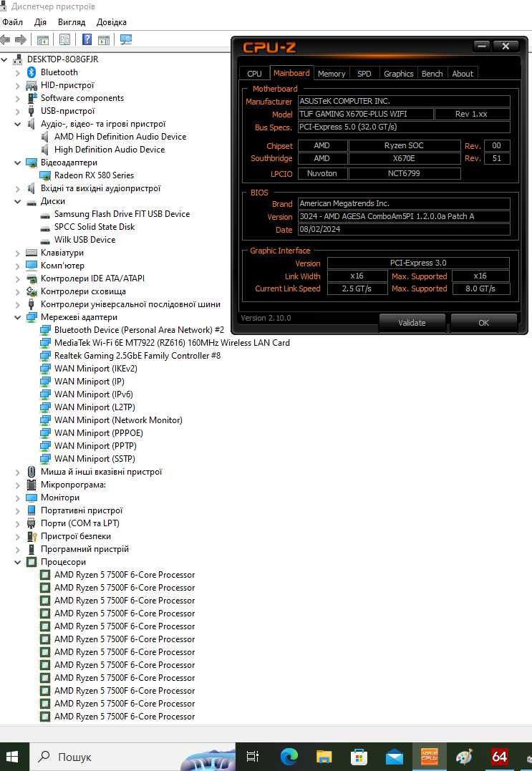Switch to the CPU tab in CPU-Z
The width and height of the screenshot is (532, 771).
254,73
